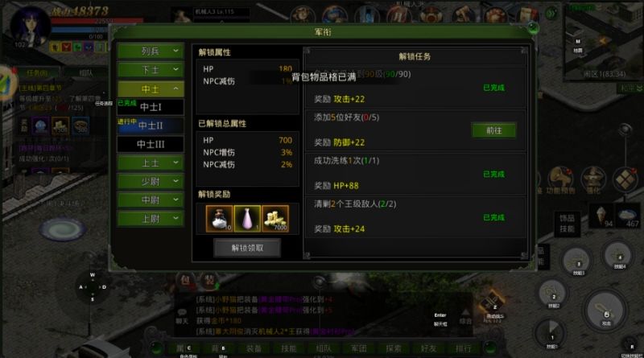Click the 前往 button for adding friends
Screen dimensions: 644x358
[493, 130]
